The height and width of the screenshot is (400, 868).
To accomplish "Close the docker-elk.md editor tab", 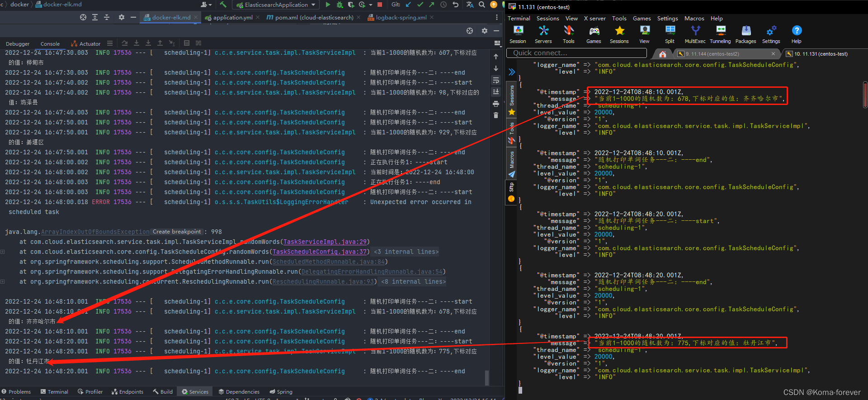I will (x=196, y=17).
